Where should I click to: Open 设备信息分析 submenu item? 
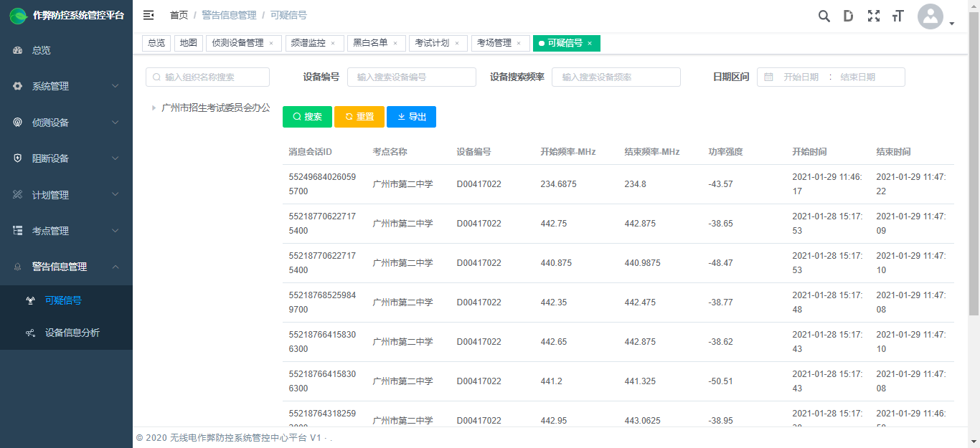pos(72,333)
